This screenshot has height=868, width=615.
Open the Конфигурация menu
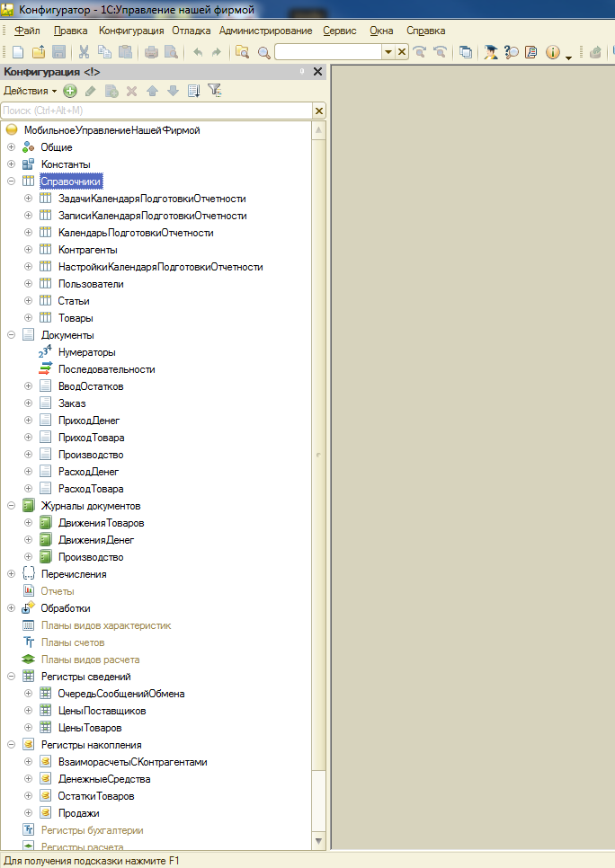tap(131, 31)
